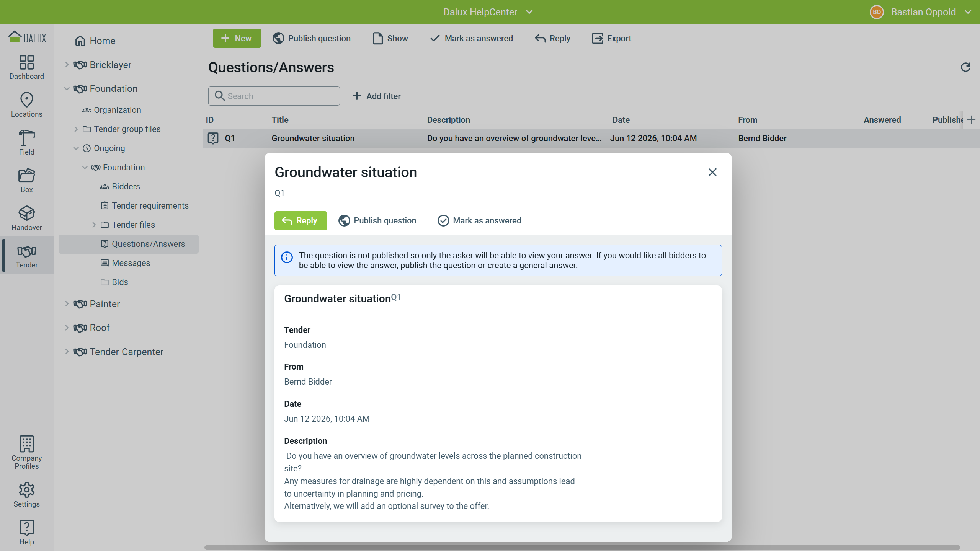Open Organization in tree
Screen dimensions: 980x551
(111, 110)
